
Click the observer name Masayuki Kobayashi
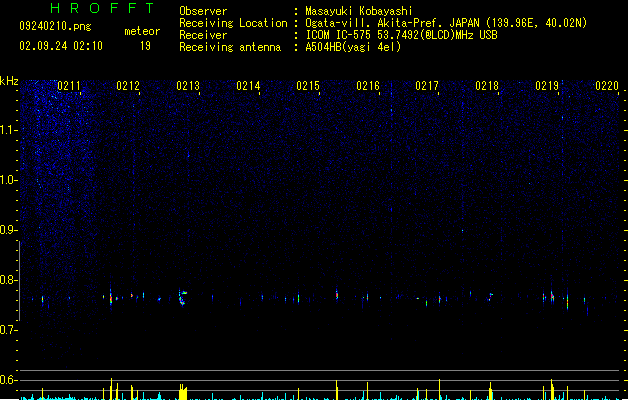pyautogui.click(x=359, y=11)
